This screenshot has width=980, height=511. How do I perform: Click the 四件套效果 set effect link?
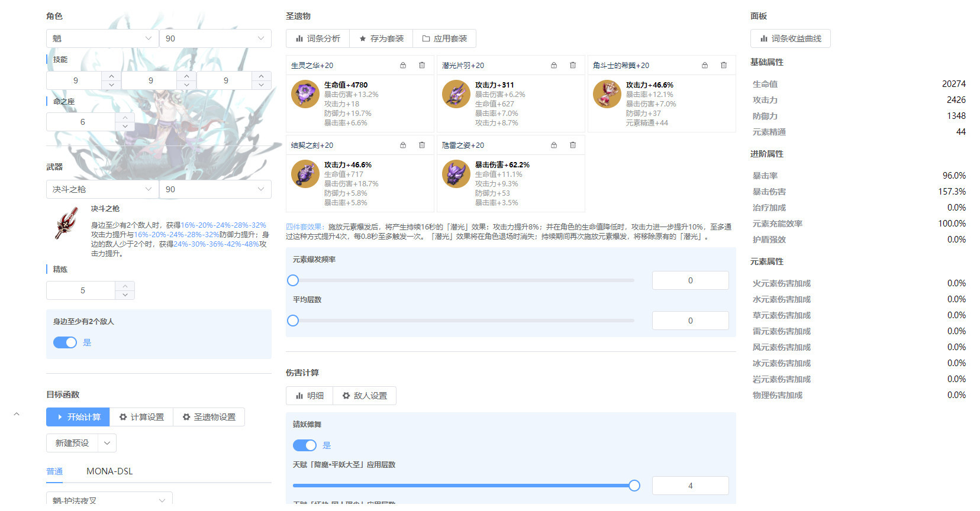(305, 227)
